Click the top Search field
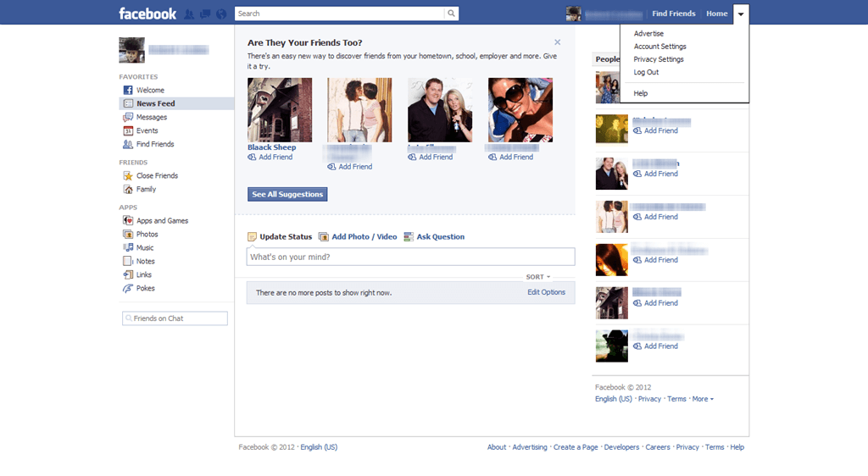 coord(339,14)
